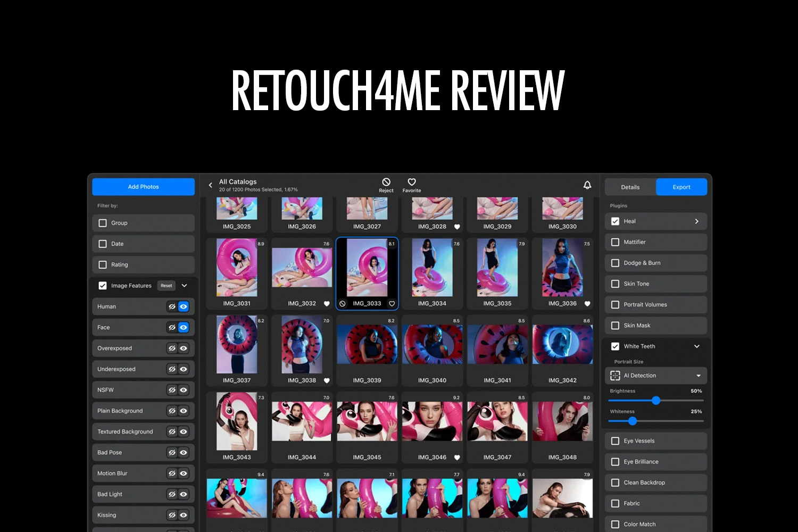Click heart icon on IMG_3033 thumbnail
The width and height of the screenshot is (798, 532).
click(392, 304)
